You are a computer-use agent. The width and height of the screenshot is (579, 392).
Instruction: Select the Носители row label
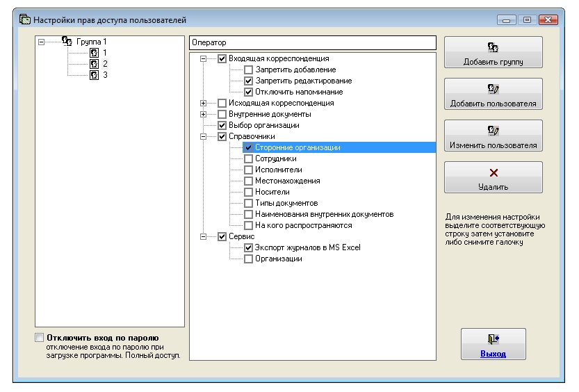pyautogui.click(x=272, y=192)
